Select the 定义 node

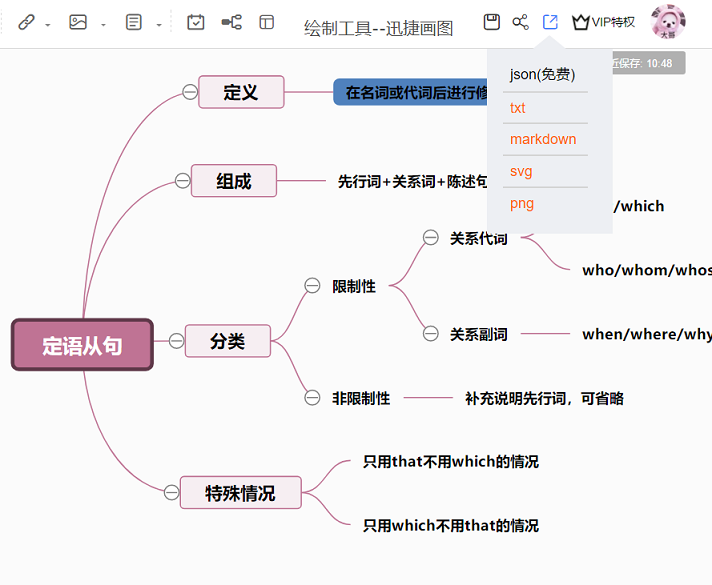point(241,92)
